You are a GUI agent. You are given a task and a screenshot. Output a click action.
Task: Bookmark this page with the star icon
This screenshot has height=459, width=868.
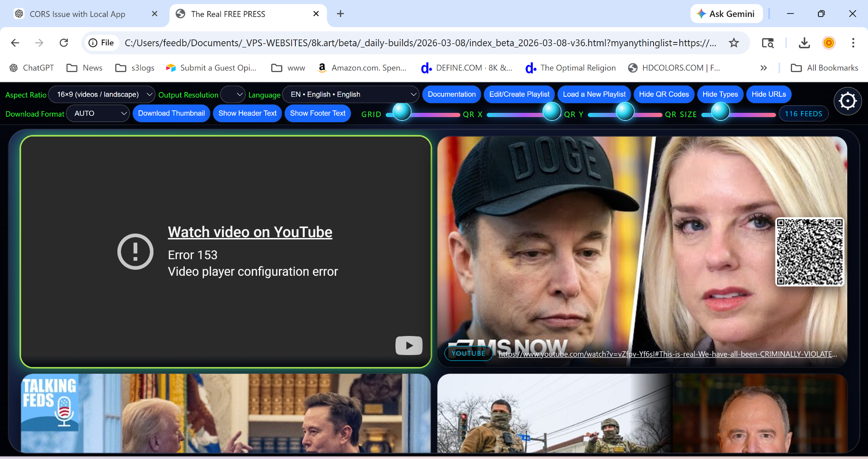coord(734,43)
